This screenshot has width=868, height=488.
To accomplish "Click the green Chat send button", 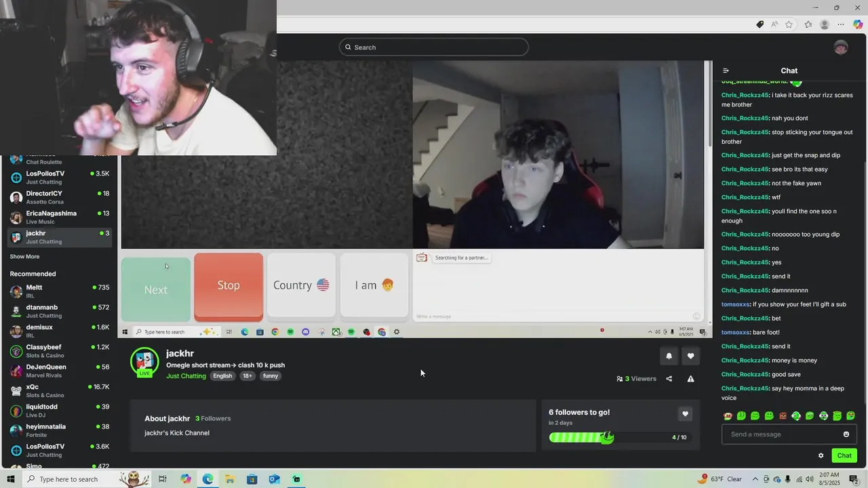I will (844, 455).
